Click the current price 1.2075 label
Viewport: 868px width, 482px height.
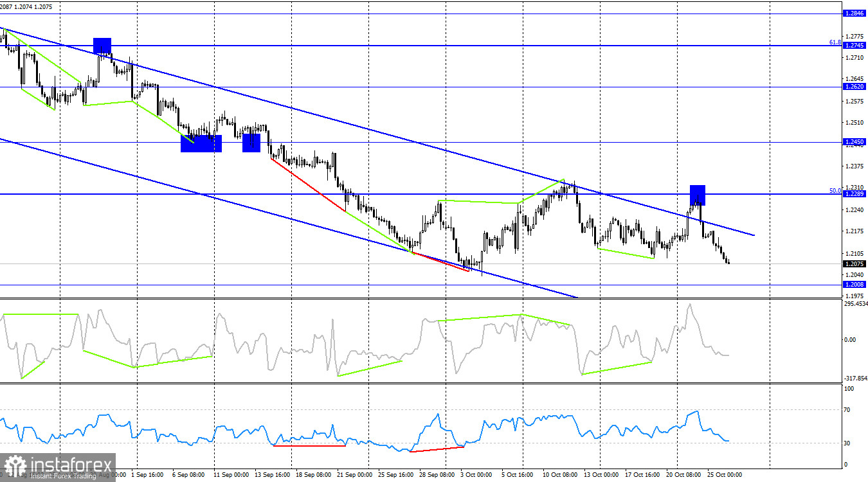[854, 263]
